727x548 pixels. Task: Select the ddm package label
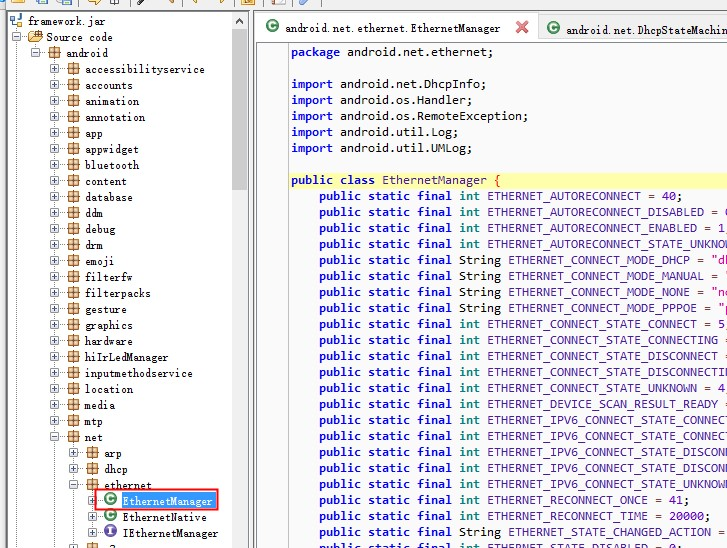(x=94, y=213)
